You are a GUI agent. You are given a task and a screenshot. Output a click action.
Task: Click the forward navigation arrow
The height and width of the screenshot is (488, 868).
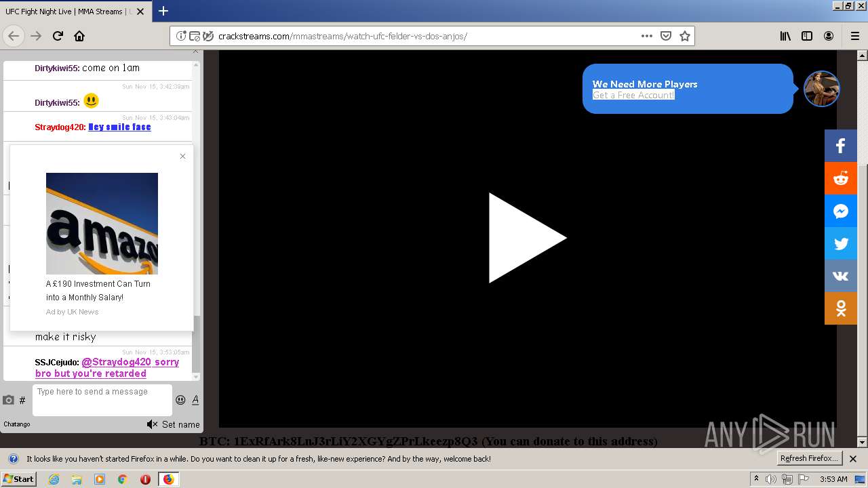tap(36, 36)
